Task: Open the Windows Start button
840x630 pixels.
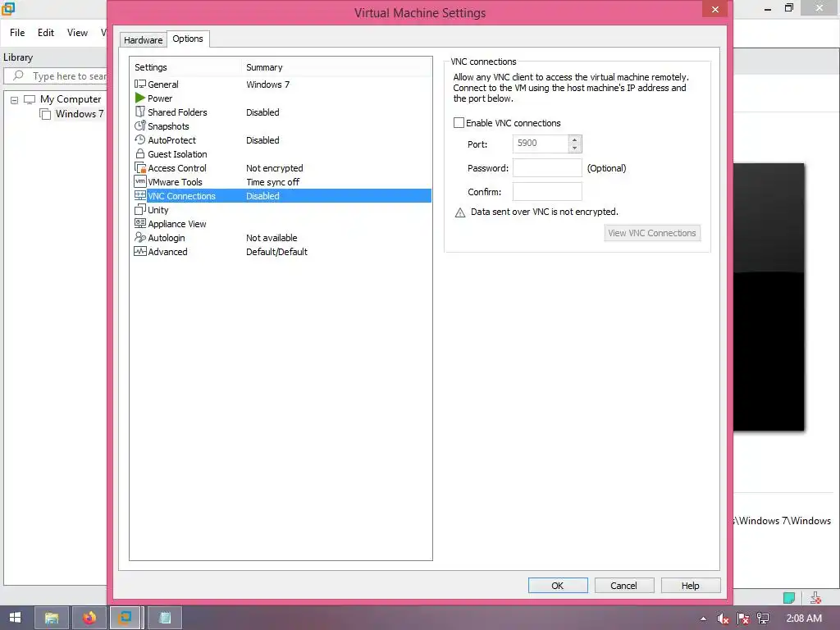Action: [15, 618]
